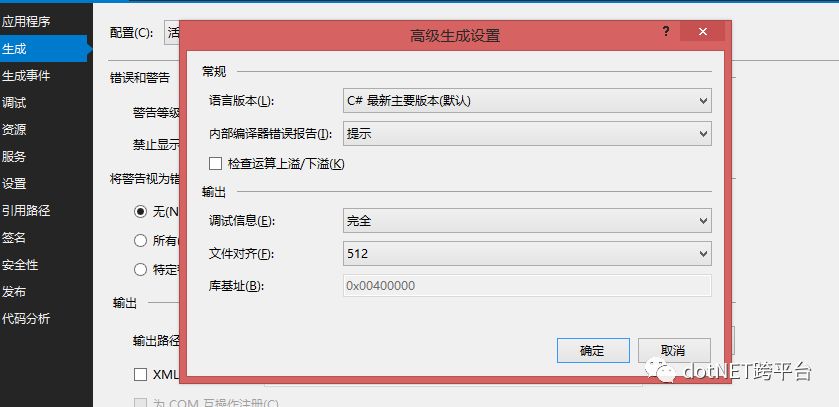Screen dimensions: 839x407
Task: Enable the 检查运算上溢/下溢 checkbox
Action: [216, 164]
